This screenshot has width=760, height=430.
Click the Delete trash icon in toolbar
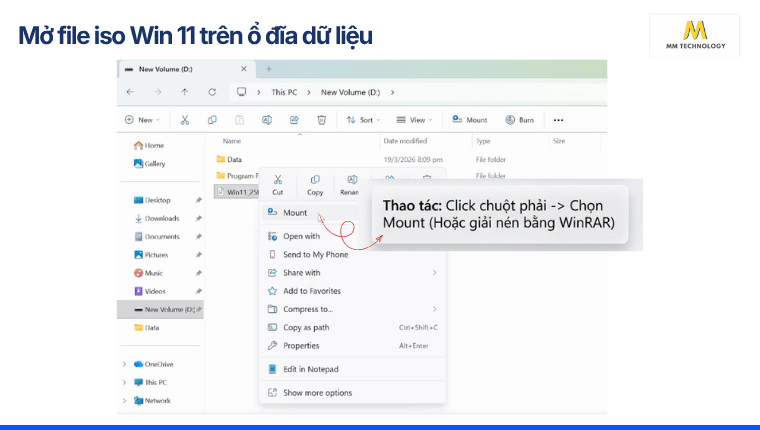(x=321, y=120)
